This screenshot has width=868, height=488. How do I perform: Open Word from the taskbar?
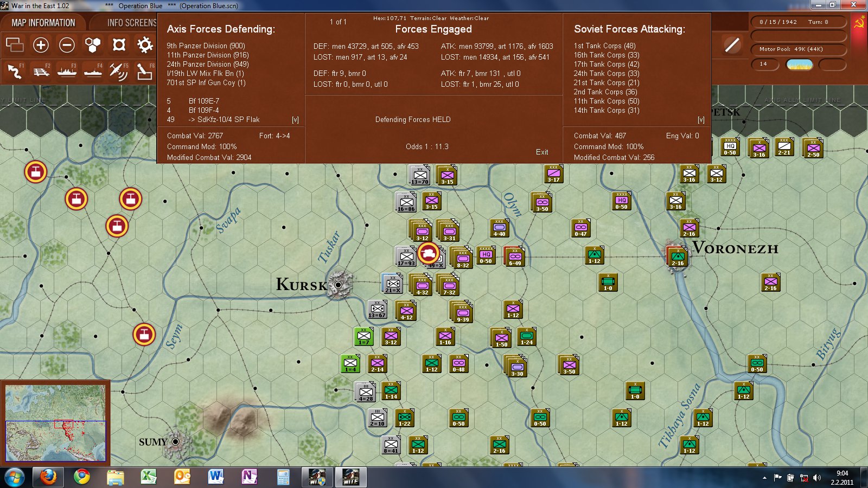pos(216,477)
